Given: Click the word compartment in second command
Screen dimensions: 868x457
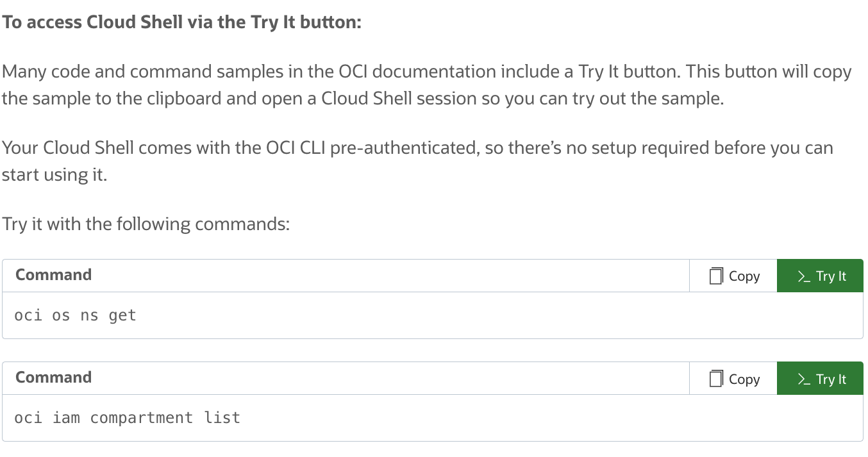Looking at the screenshot, I should pyautogui.click(x=141, y=418).
